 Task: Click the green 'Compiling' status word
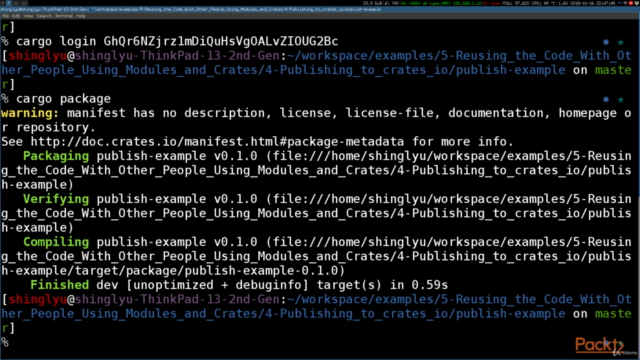point(56,242)
